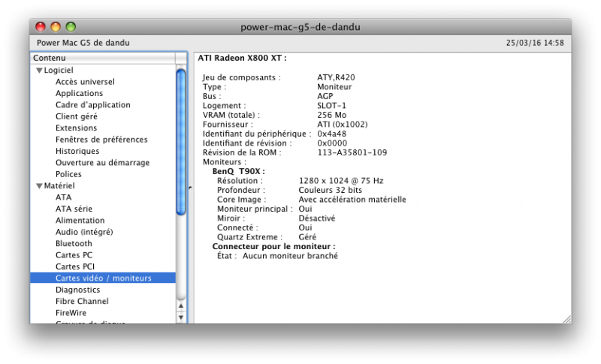Image resolution: width=601 pixels, height=364 pixels.
Task: Click the split-pane divider handle
Action: click(190, 188)
